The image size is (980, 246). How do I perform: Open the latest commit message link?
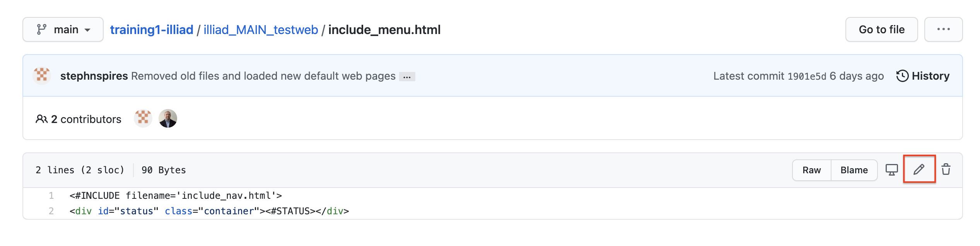[263, 76]
